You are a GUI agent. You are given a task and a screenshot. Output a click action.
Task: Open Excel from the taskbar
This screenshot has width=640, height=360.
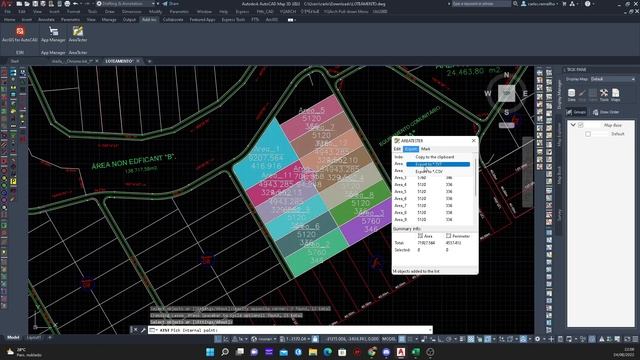[x=416, y=352]
